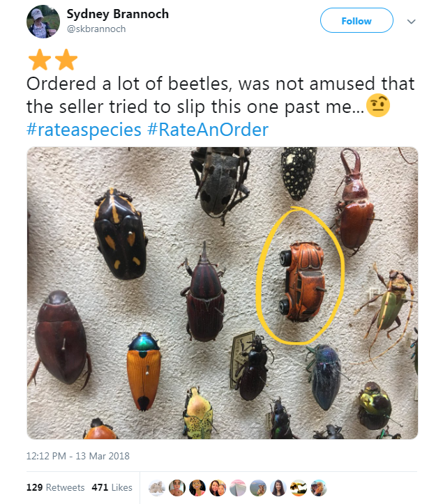Screen dimensions: 443x504
Task: Click the second liker avatar in the row
Action: (178, 487)
